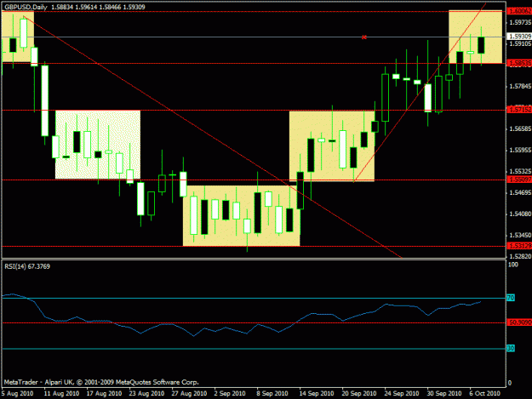The height and width of the screenshot is (399, 532).
Task: Click the 1.52820 price scale value
Action: (x=520, y=256)
